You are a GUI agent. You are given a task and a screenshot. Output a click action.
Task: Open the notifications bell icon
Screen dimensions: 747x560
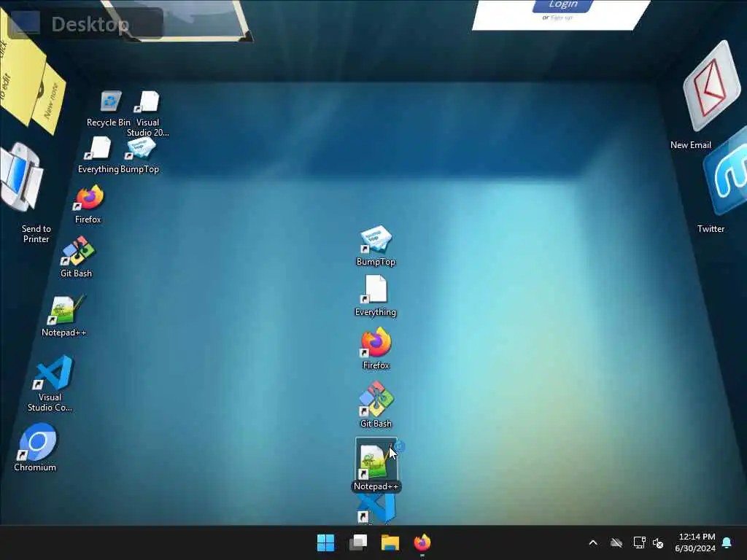tap(727, 542)
